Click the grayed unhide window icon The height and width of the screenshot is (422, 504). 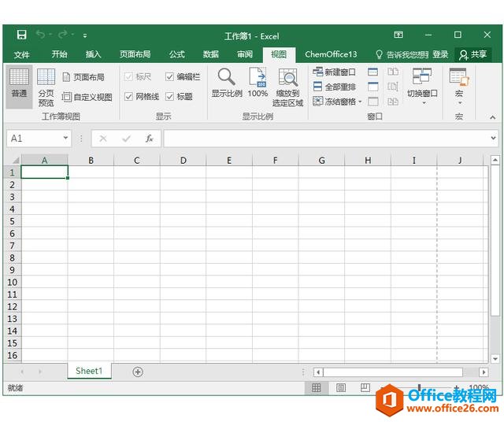tap(372, 102)
